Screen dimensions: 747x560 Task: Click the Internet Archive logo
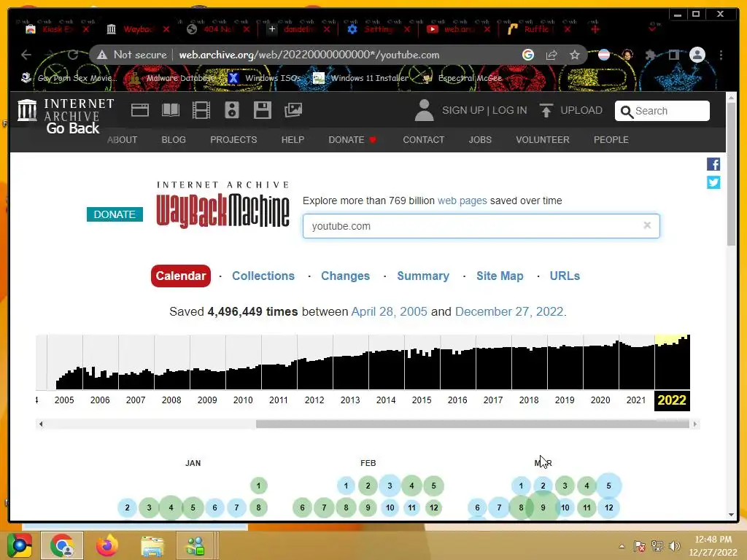click(66, 110)
